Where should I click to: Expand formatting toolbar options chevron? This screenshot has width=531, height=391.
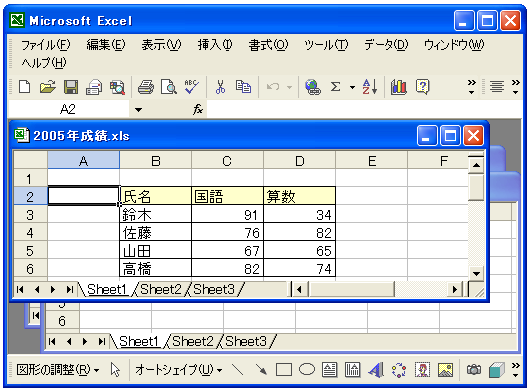pos(515,87)
